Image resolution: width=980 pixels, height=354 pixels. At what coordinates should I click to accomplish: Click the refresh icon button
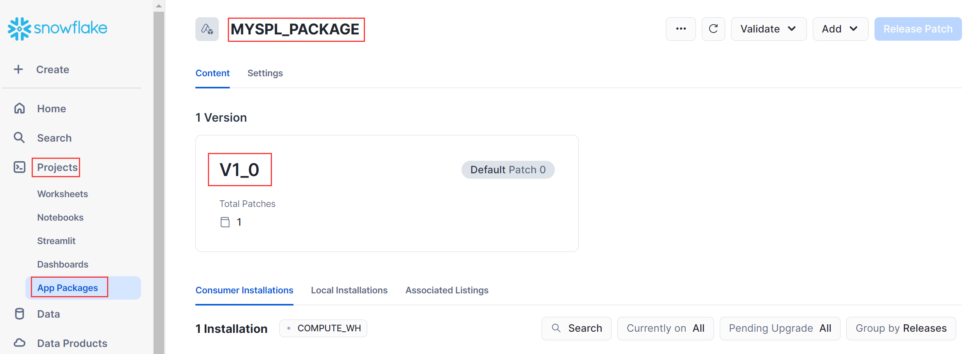[x=713, y=29]
